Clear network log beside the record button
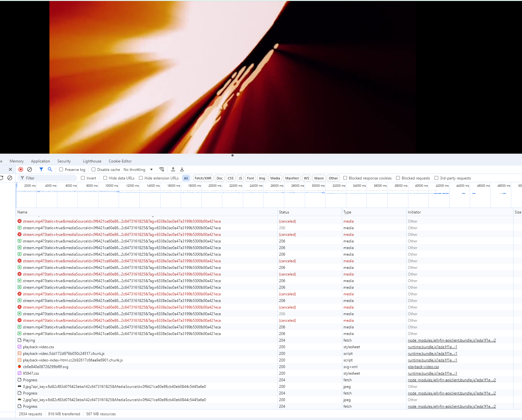Screen dimensions: 522x420 pyautogui.click(x=30, y=169)
